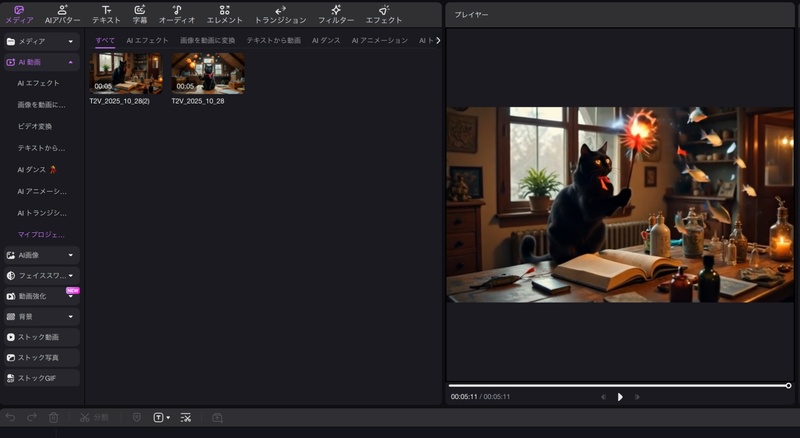The width and height of the screenshot is (800, 438).
Task: Step to previous frame in player
Action: tap(604, 397)
